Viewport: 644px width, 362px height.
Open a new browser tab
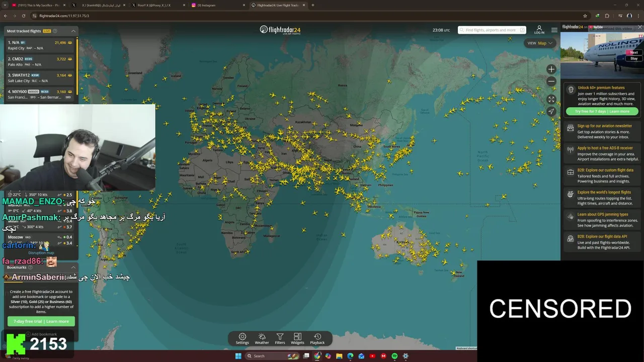point(313,5)
